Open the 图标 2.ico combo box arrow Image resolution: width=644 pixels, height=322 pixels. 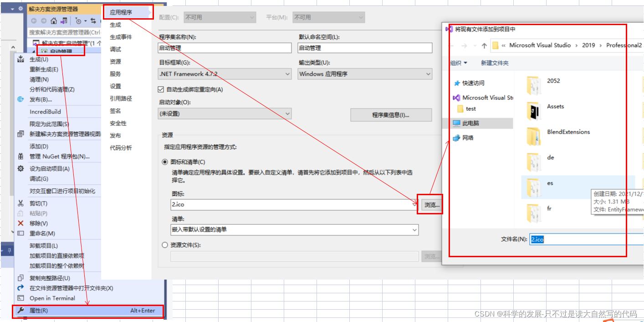coord(414,205)
